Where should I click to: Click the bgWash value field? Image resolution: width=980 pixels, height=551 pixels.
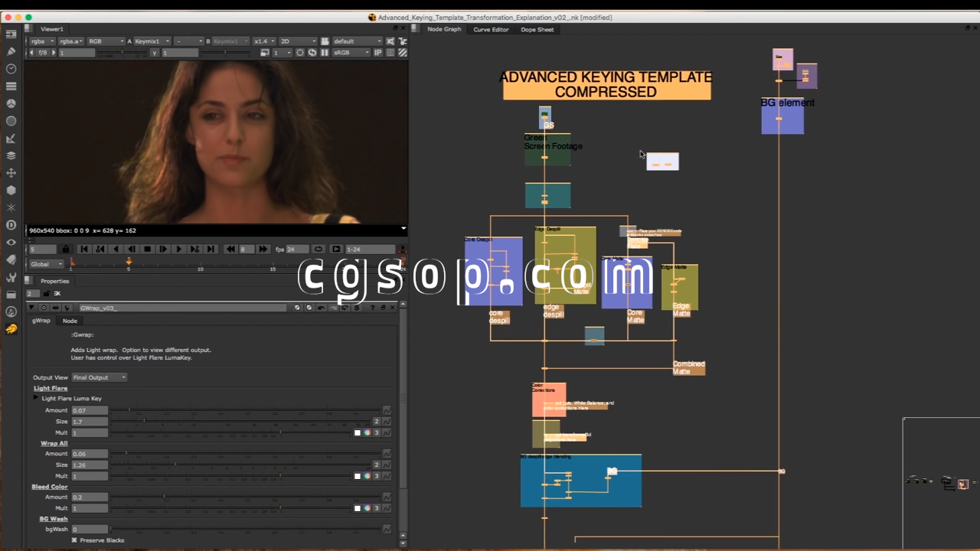click(89, 529)
